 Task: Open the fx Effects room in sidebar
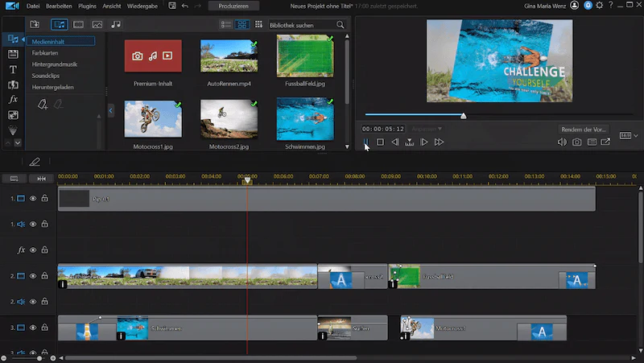point(13,99)
